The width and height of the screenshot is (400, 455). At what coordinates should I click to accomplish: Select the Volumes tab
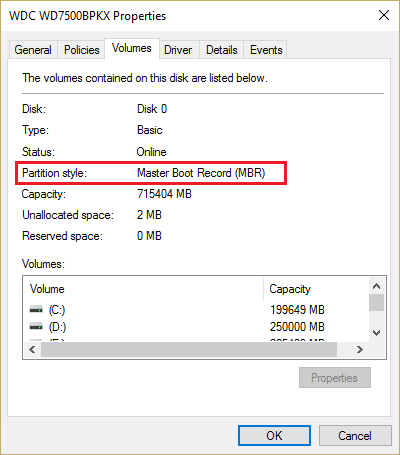(132, 49)
